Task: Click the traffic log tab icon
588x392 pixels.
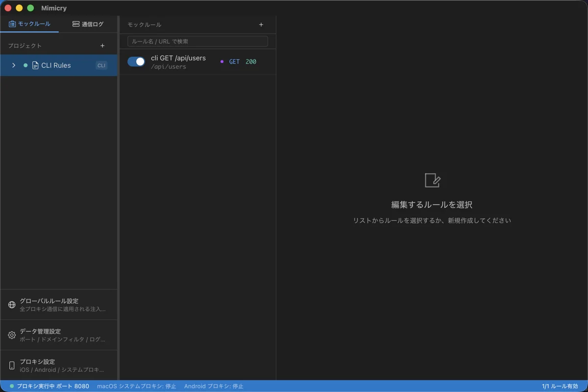Action: click(x=76, y=24)
